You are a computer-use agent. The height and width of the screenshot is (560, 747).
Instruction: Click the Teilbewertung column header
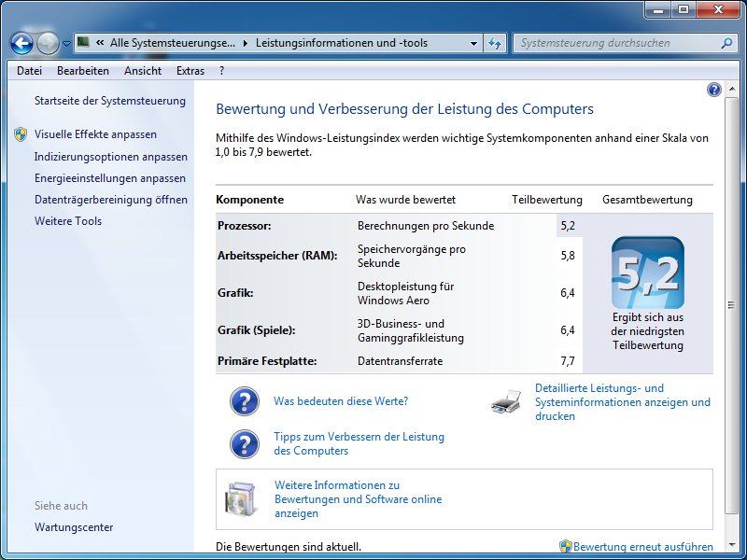[547, 200]
